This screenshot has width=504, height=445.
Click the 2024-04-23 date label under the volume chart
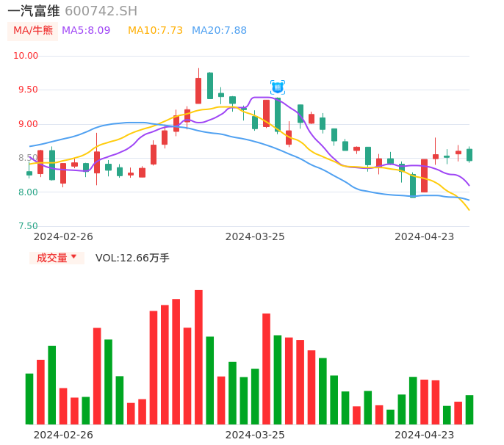tap(425, 435)
